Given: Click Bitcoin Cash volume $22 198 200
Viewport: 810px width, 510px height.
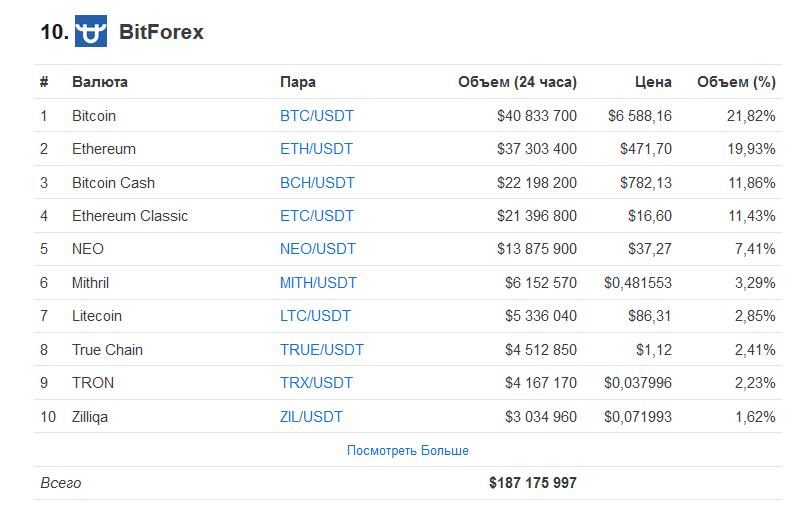Looking at the screenshot, I should 537,183.
